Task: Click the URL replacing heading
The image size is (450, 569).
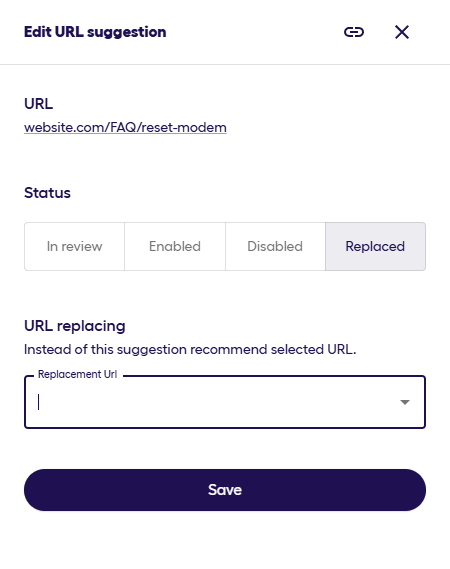Action: 75,326
